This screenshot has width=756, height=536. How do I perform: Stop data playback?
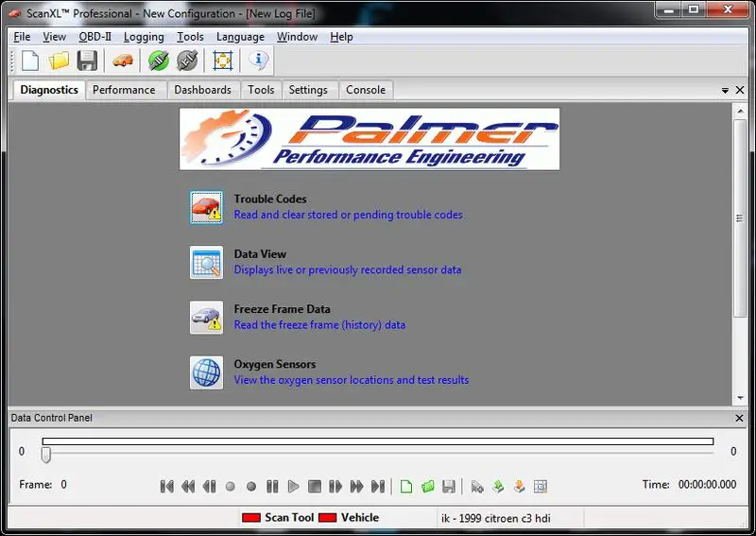click(x=315, y=486)
